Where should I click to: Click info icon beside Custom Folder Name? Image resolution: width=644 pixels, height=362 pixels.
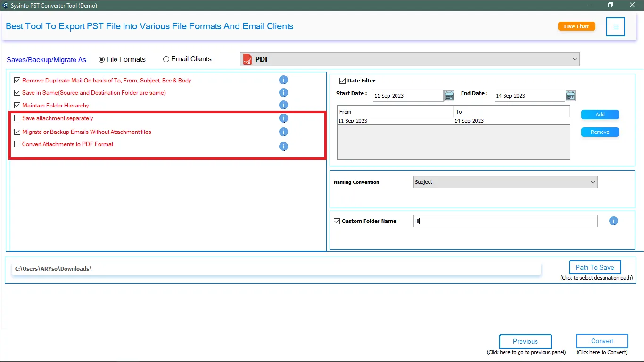pos(613,221)
